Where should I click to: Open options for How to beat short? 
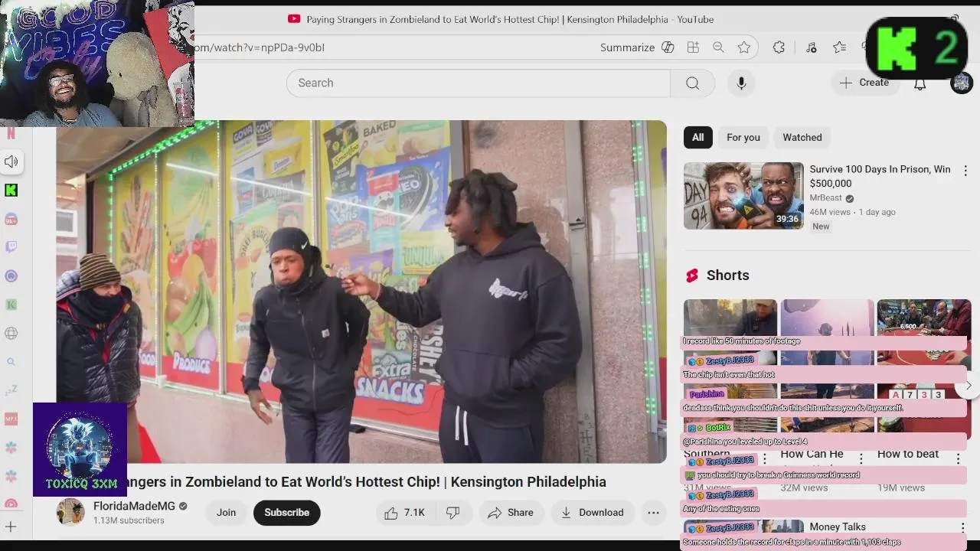click(958, 459)
